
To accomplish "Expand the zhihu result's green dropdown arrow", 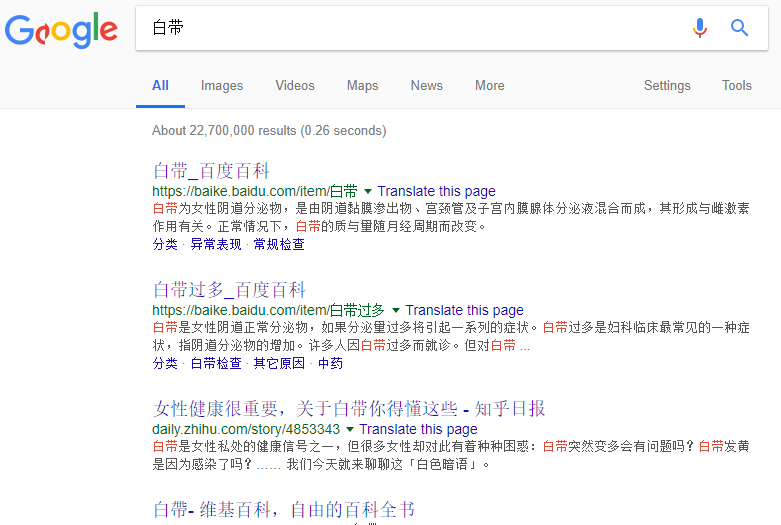I will (350, 429).
